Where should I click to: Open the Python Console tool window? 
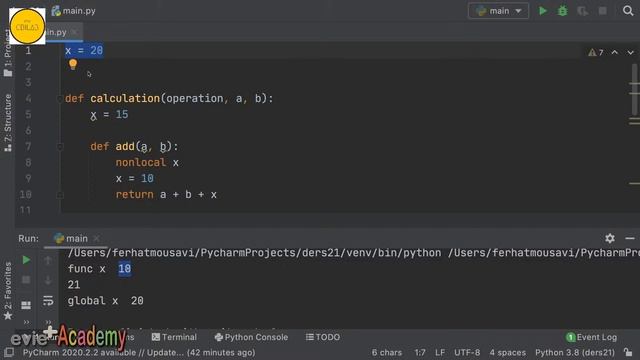[x=251, y=337]
